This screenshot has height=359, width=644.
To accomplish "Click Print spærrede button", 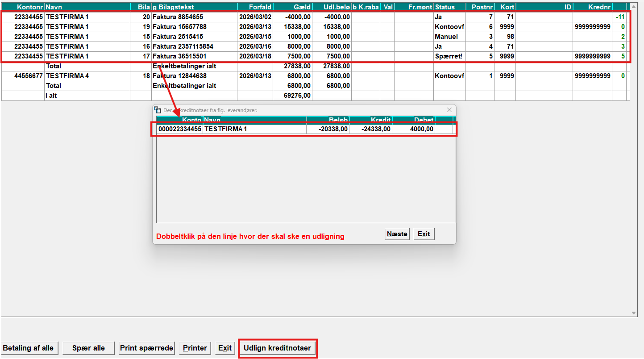I will pos(146,348).
